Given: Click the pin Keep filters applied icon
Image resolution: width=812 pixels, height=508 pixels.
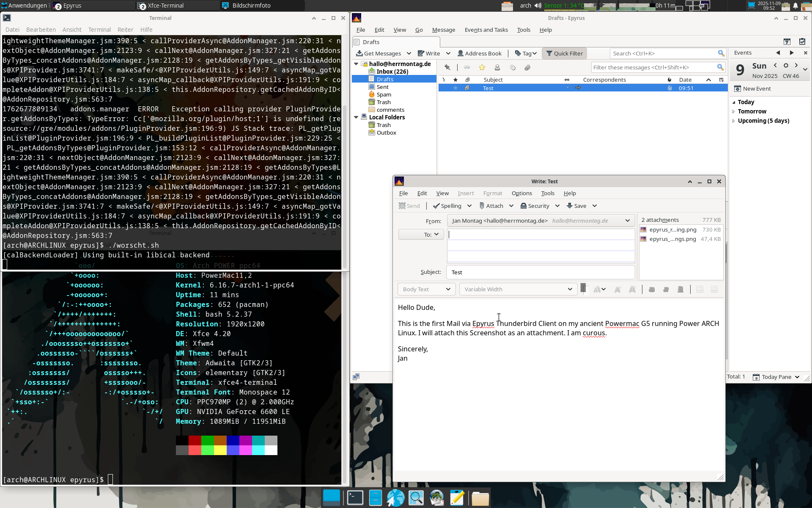Looking at the screenshot, I should 447,68.
